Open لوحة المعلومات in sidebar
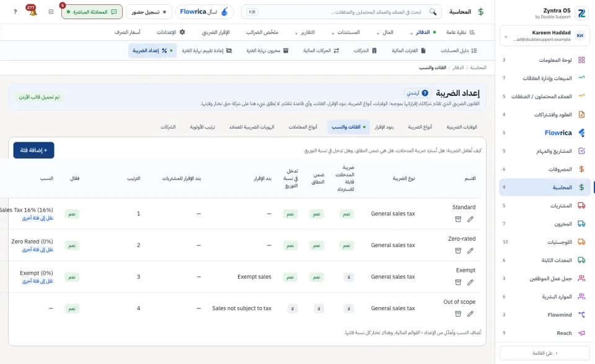 point(545,60)
